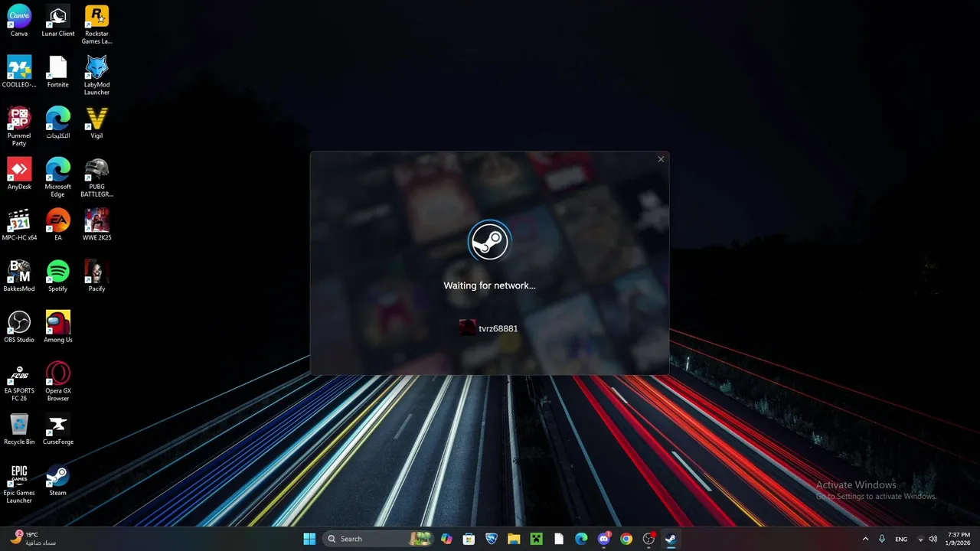
Task: Select the LabyMod Launcher icon
Action: (x=96, y=75)
